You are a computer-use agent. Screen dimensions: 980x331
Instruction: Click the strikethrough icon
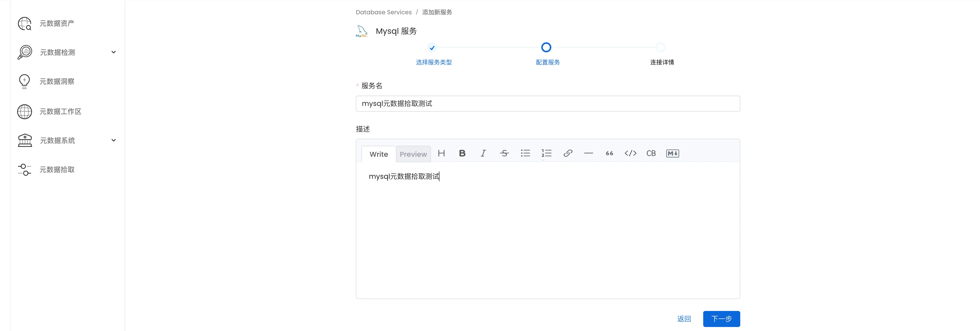point(505,153)
